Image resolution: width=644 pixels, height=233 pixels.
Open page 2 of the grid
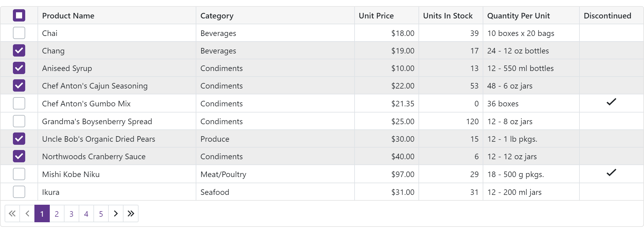(57, 214)
